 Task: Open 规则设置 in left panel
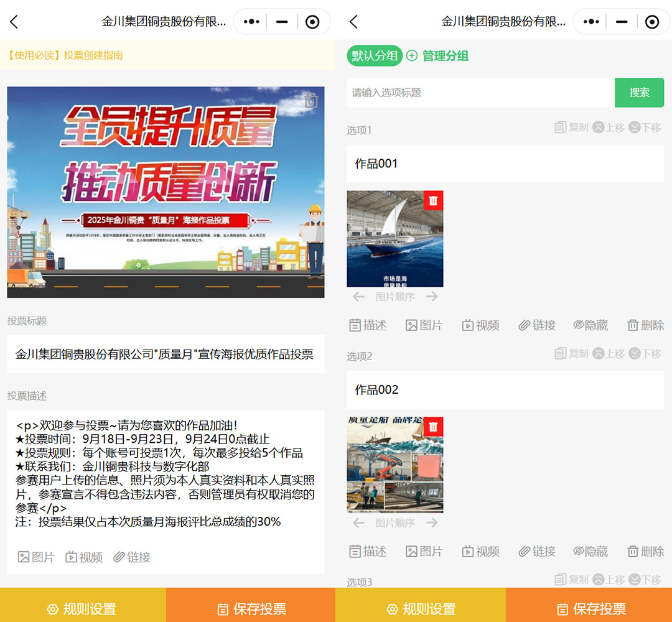(x=83, y=609)
